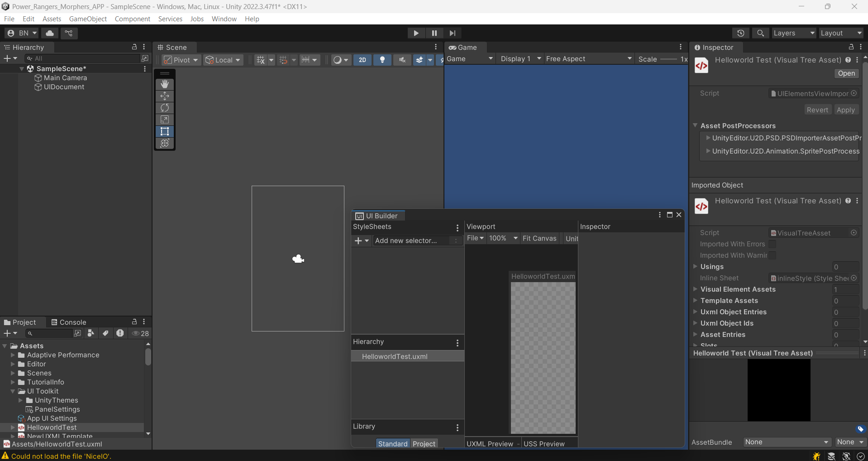Open the Undo History icon
868x461 pixels.
[741, 33]
